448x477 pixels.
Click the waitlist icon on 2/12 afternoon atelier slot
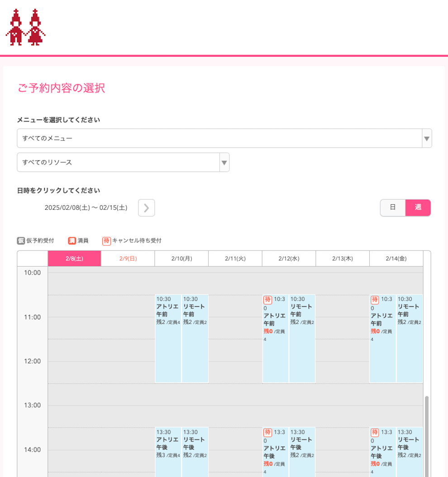267,433
